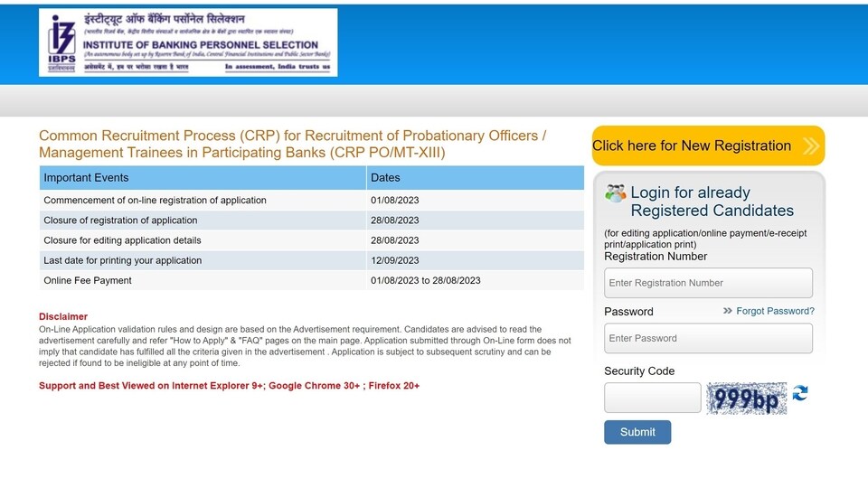868x488 pixels.
Task: Select the 'Online Fee Payment' row label
Action: pyautogui.click(x=88, y=280)
